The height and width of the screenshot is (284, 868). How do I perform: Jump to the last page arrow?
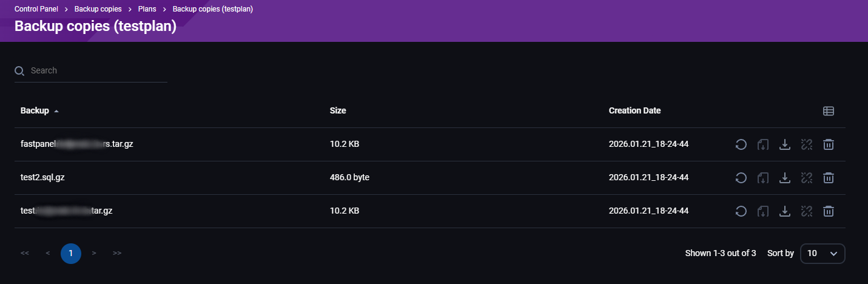[x=117, y=253]
